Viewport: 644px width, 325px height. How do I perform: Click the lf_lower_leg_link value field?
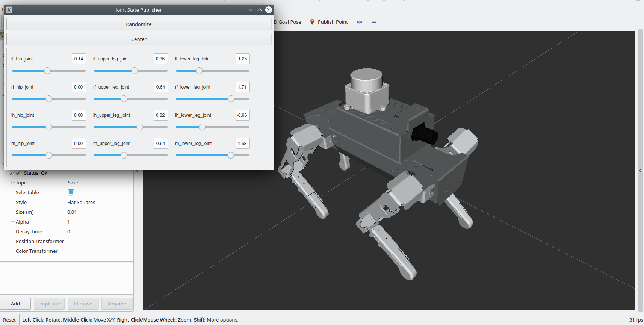(243, 59)
